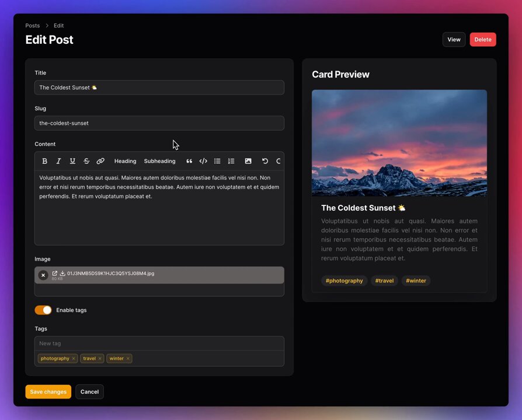Image resolution: width=522 pixels, height=420 pixels.
Task: Download the uploaded jpg file
Action: tap(62, 273)
